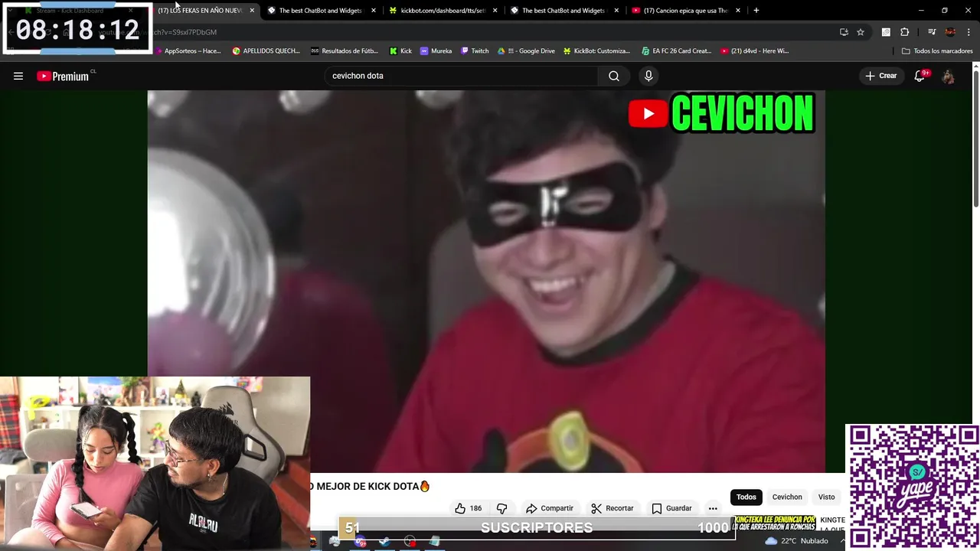980x551 pixels.
Task: Open the Chrome profile avatar
Action: [950, 32]
